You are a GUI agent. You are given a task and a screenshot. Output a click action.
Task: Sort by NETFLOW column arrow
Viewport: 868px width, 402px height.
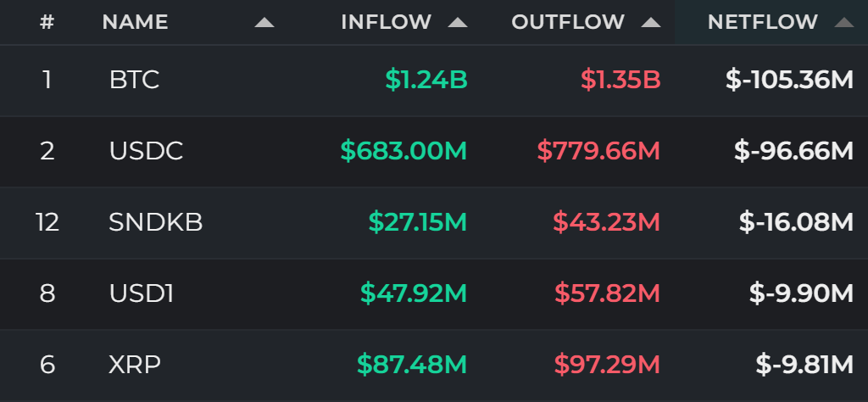click(x=844, y=23)
